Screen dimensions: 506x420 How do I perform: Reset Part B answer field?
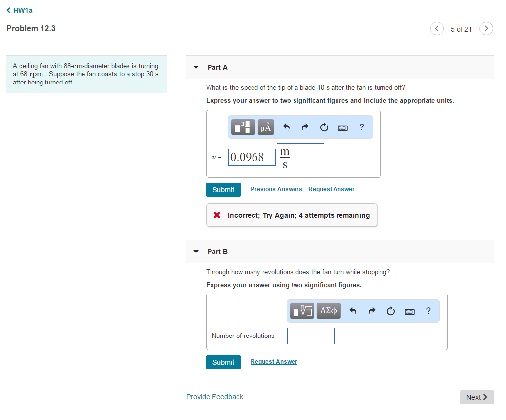click(391, 311)
